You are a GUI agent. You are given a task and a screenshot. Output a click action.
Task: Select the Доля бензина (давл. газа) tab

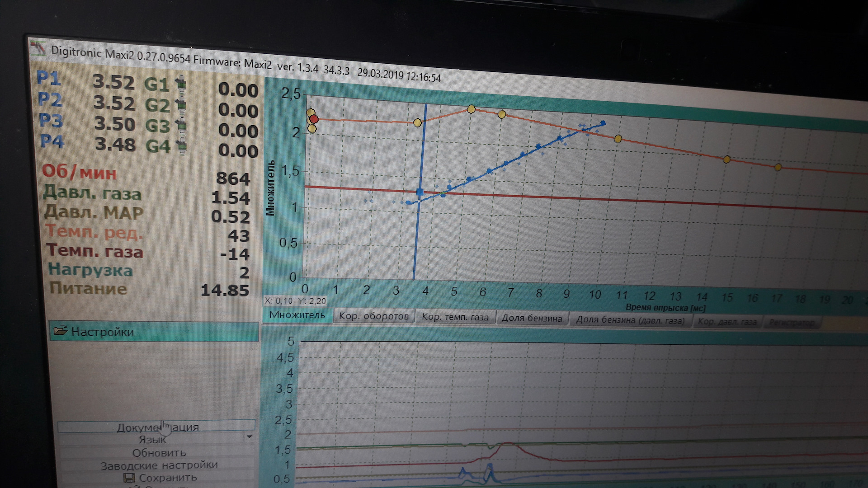pos(630,320)
